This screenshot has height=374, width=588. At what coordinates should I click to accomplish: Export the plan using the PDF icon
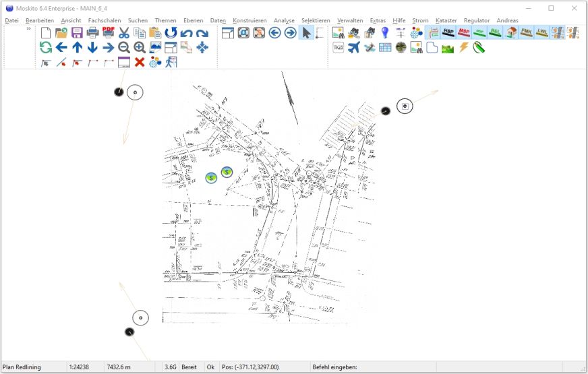coord(108,33)
